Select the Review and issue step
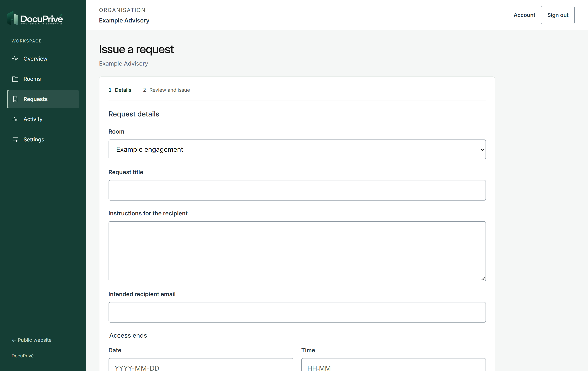This screenshot has height=371, width=588. coord(166,90)
